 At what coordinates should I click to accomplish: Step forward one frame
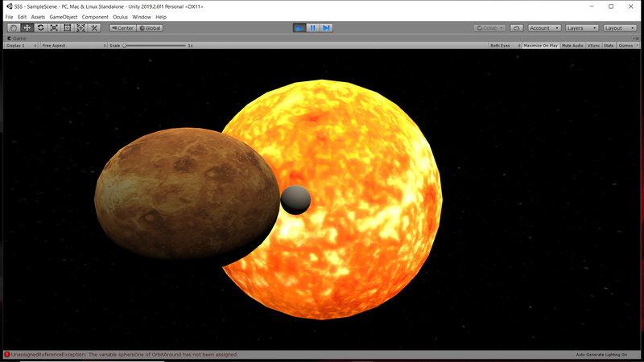[x=326, y=28]
